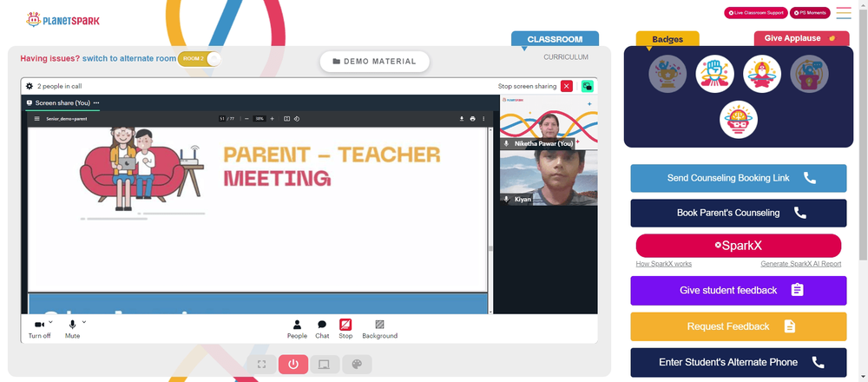868x382 pixels.
Task: Select the Badges tab
Action: pos(667,39)
